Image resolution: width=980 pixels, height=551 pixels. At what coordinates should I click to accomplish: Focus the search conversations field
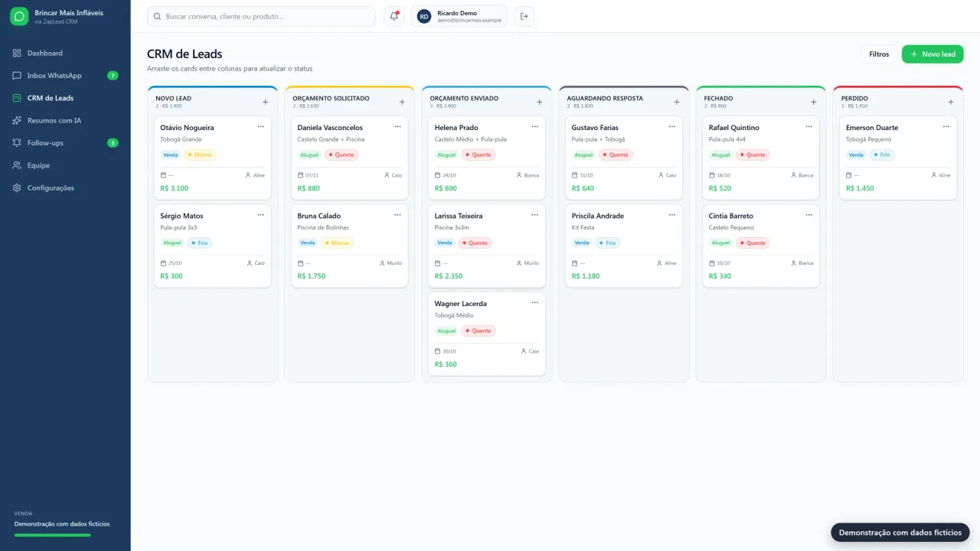(x=261, y=16)
